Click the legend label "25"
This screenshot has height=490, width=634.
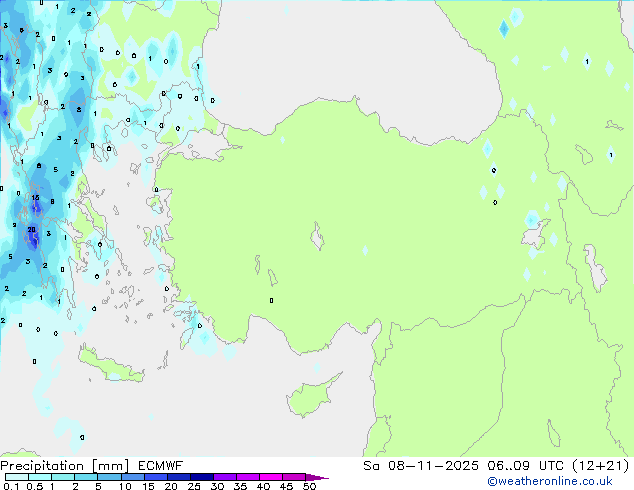coord(194,486)
